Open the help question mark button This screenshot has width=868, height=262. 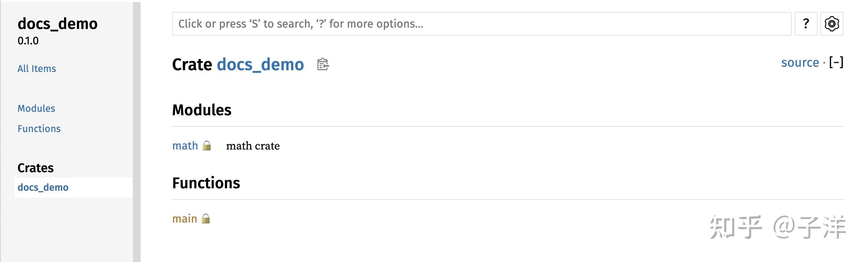pyautogui.click(x=806, y=24)
